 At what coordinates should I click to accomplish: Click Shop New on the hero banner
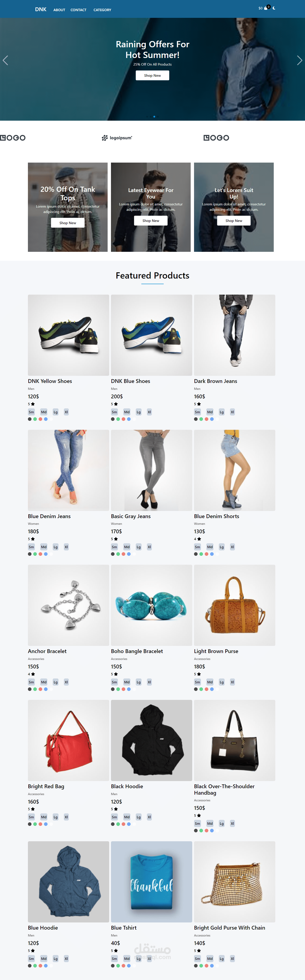coord(152,75)
